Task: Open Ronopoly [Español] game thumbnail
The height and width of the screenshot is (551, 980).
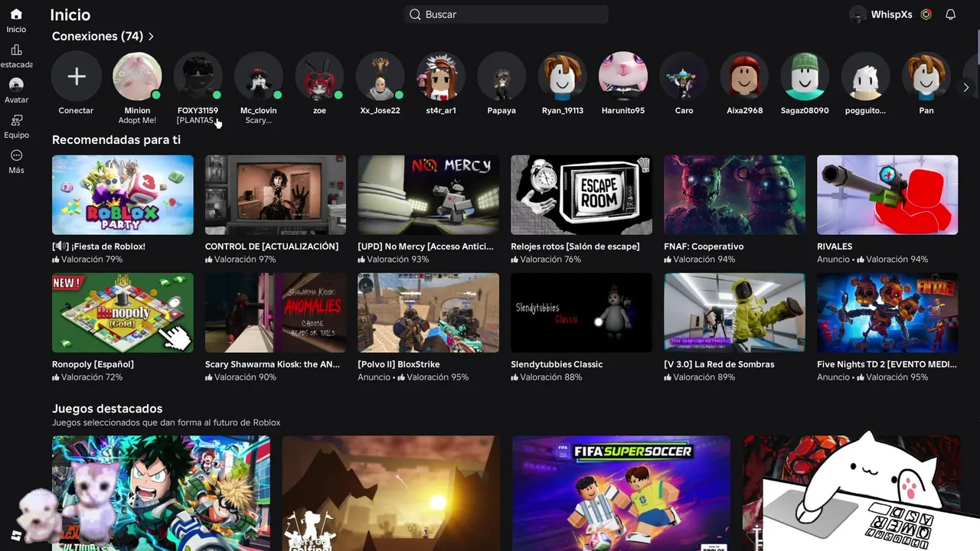Action: 122,313
